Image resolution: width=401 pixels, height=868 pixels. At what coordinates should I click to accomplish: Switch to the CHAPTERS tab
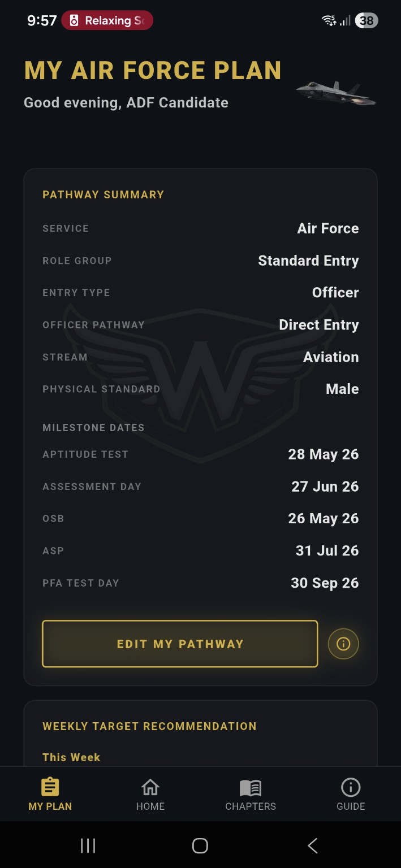click(x=251, y=794)
